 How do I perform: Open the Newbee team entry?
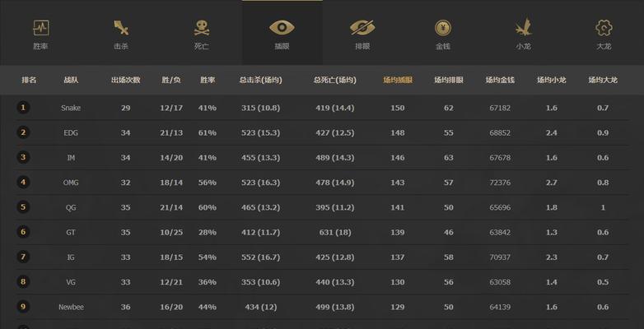point(71,307)
